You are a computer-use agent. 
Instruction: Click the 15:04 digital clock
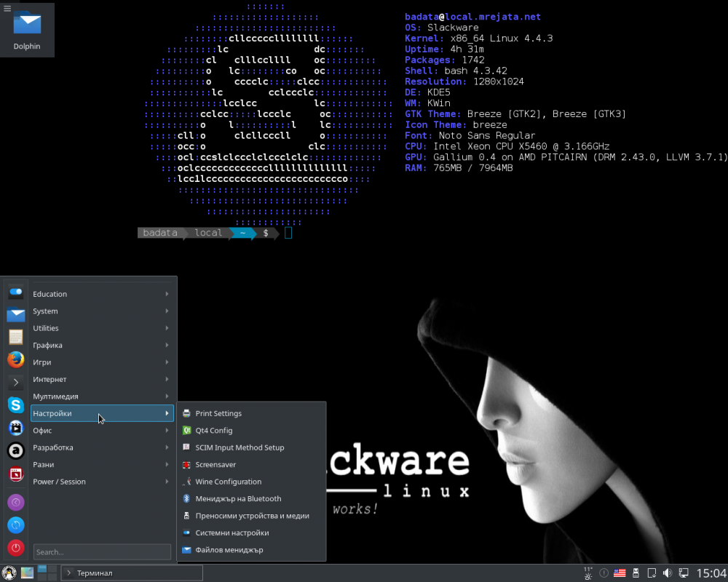[711, 574]
